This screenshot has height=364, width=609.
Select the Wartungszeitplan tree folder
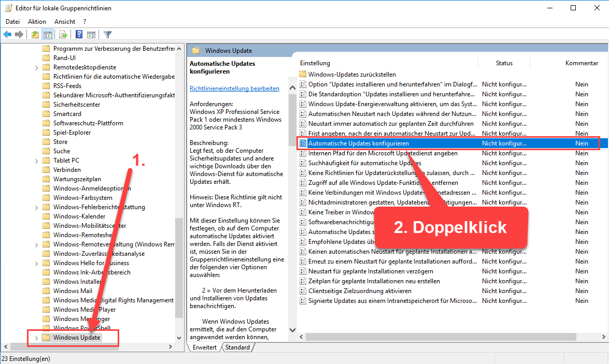pos(77,179)
